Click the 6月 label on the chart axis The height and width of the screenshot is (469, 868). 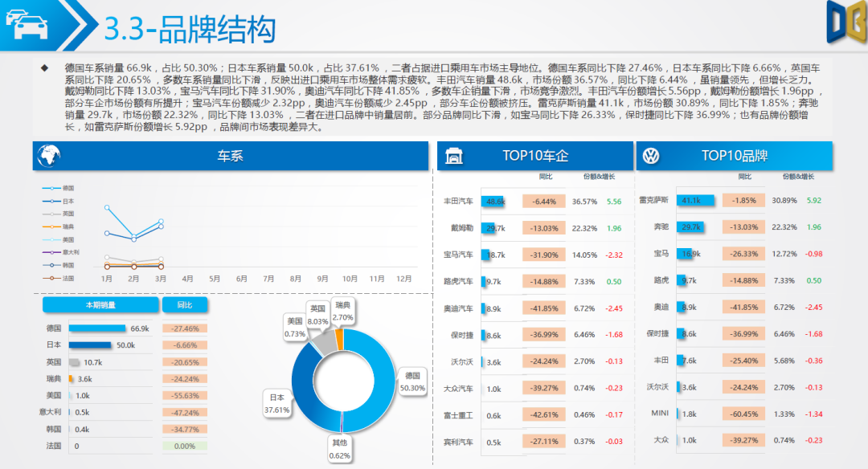242,279
